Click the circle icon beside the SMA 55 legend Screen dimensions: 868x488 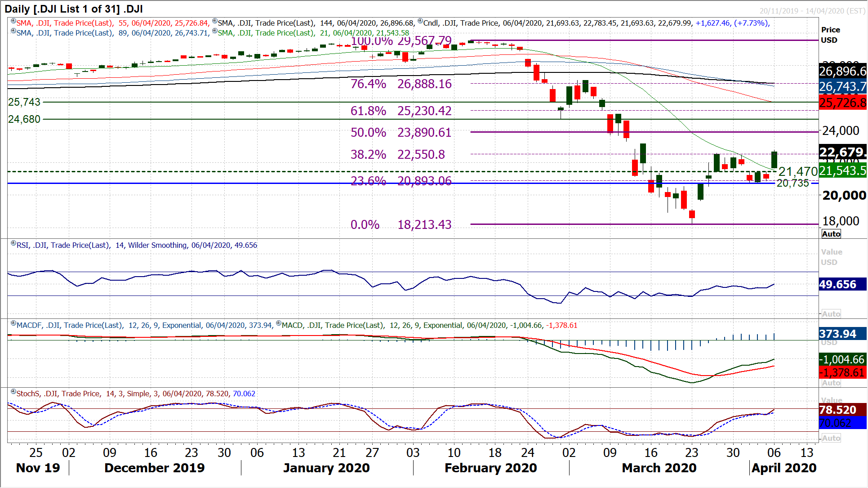coord(13,21)
